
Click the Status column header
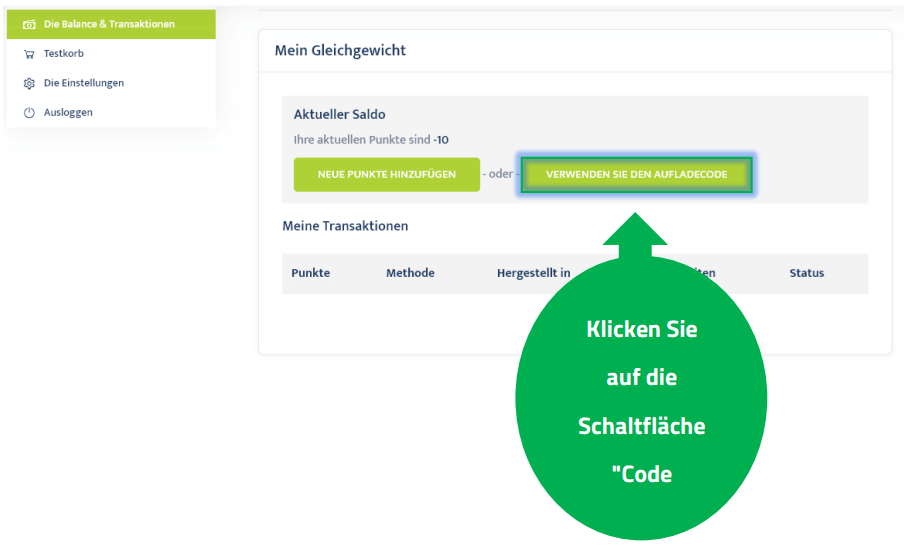[x=806, y=273]
